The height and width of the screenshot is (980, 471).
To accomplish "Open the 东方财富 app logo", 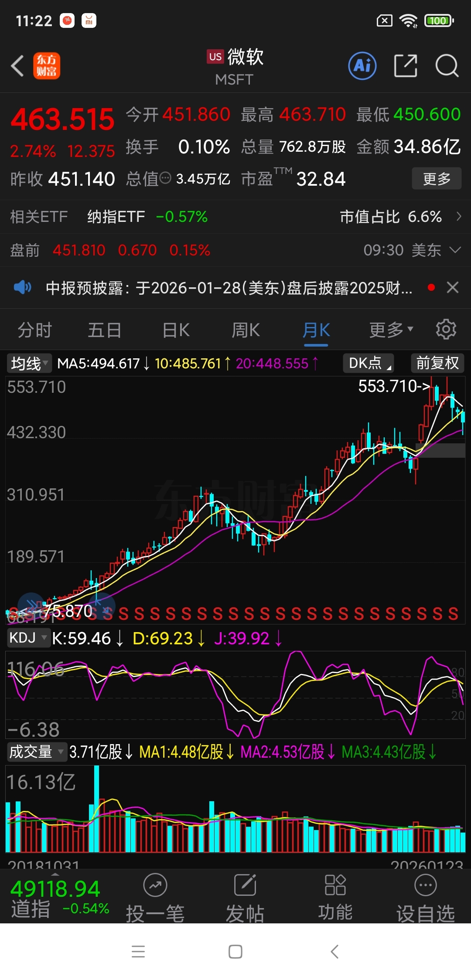I will (x=47, y=66).
